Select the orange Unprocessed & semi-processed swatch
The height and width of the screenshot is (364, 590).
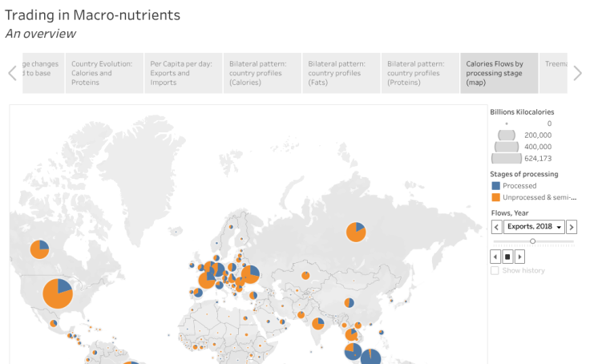coord(496,197)
